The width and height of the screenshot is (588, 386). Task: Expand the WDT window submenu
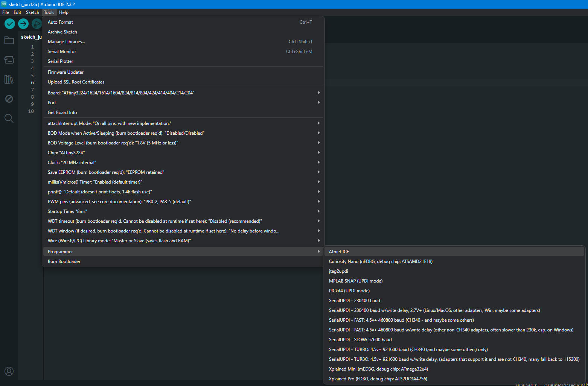pyautogui.click(x=183, y=231)
